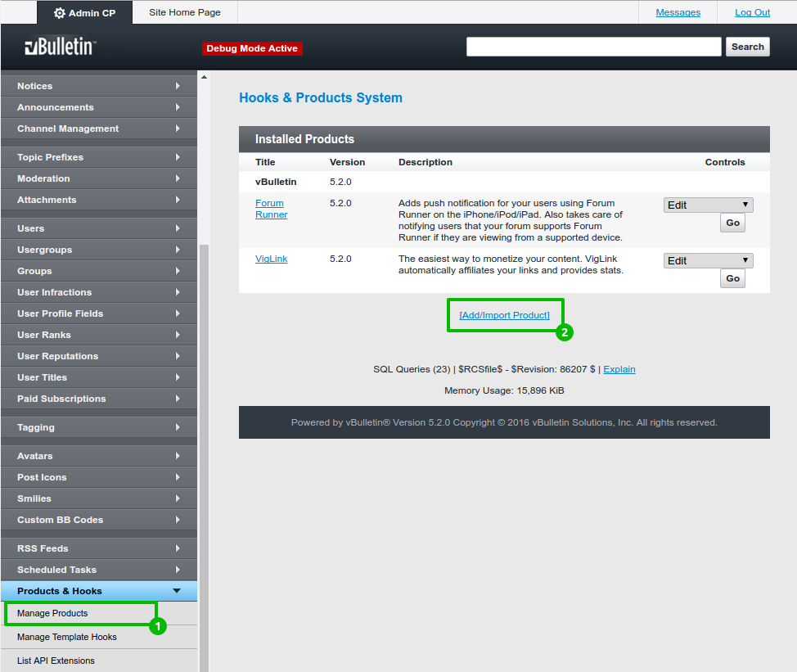Expand the Smilies menu section
This screenshot has height=672, width=797.
click(99, 498)
